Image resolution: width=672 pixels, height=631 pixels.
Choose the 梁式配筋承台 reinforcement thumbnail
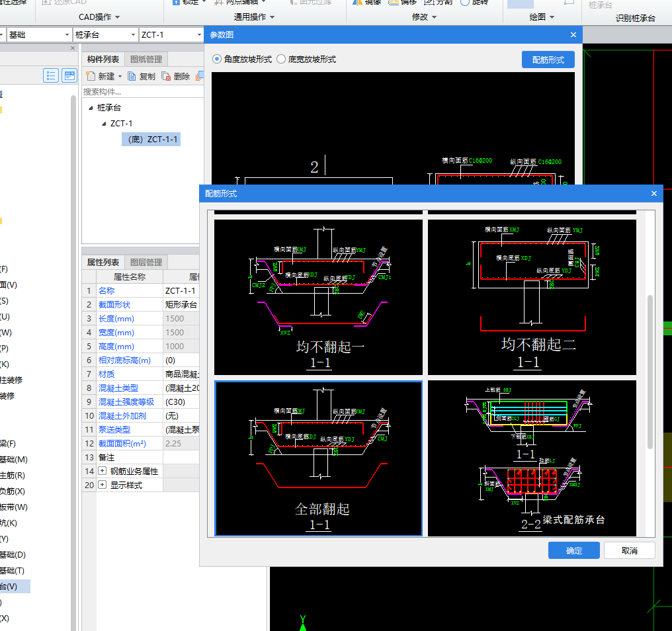click(532, 458)
